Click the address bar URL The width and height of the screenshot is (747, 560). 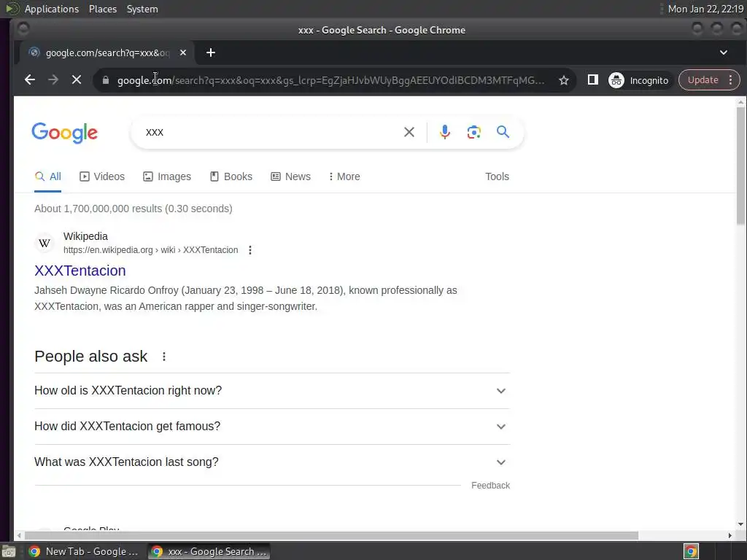[x=330, y=80]
